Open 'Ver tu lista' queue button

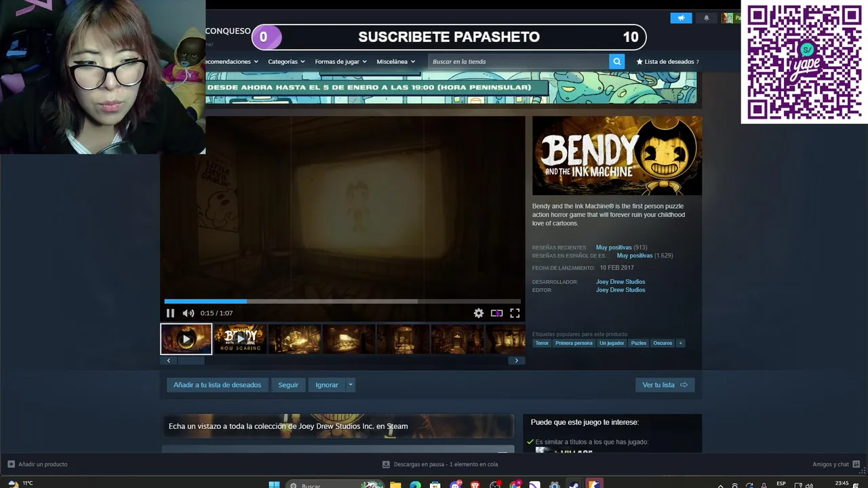[665, 385]
